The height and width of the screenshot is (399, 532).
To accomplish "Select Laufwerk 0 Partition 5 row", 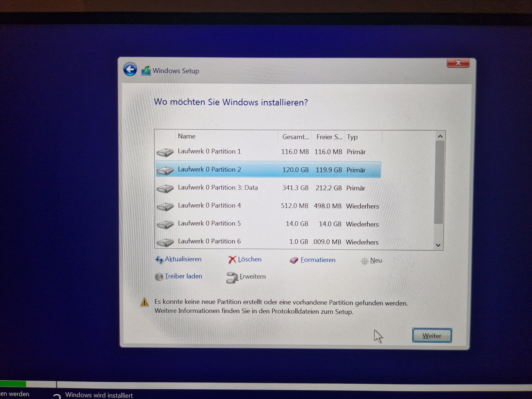I will tap(209, 223).
